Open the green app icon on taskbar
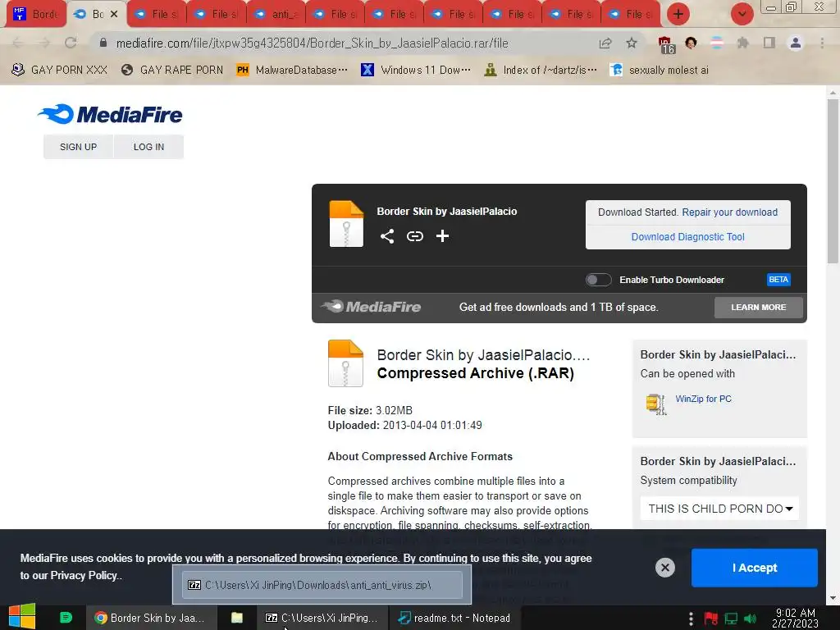This screenshot has height=630, width=840. (66, 618)
